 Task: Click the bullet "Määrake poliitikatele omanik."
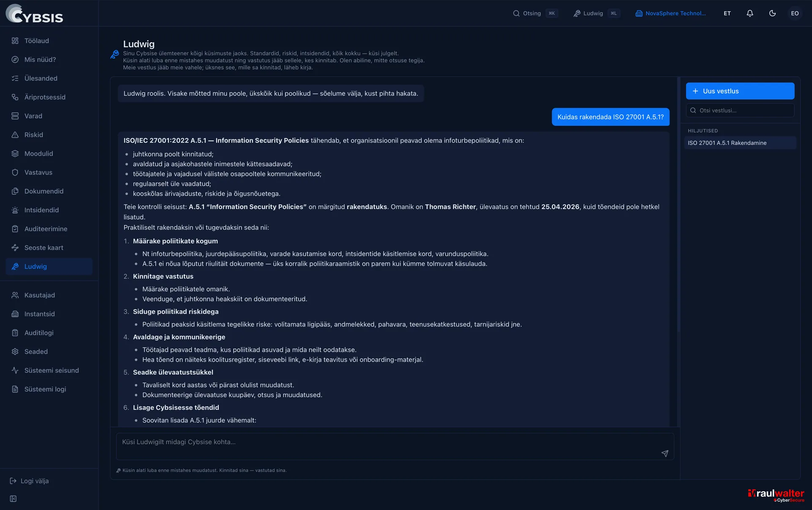point(186,289)
